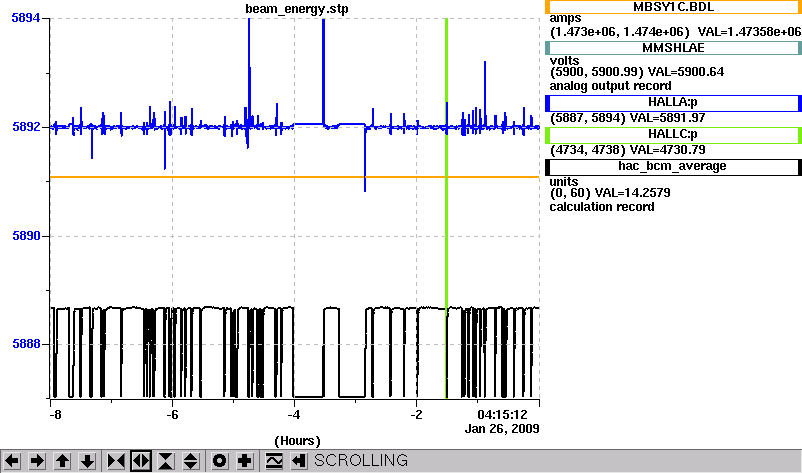This screenshot has width=802, height=473.
Task: Click the -6 hours x-axis label
Action: pyautogui.click(x=172, y=415)
